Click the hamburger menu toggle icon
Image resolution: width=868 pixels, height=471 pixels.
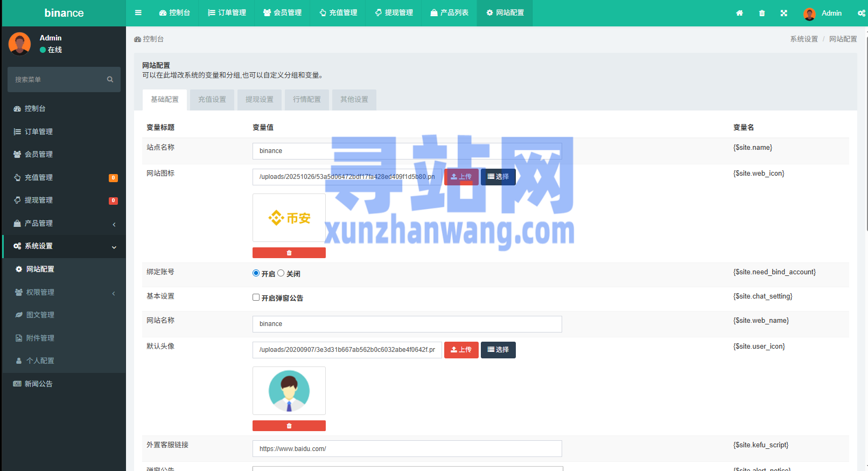138,13
